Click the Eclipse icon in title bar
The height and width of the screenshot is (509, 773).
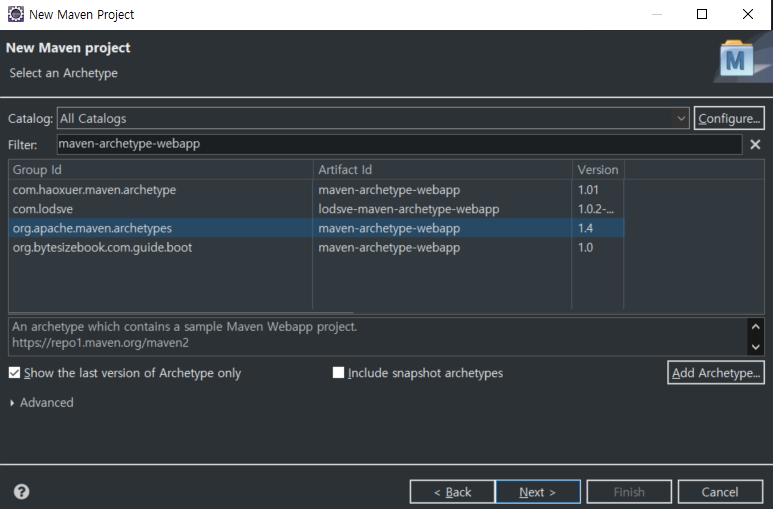click(16, 14)
